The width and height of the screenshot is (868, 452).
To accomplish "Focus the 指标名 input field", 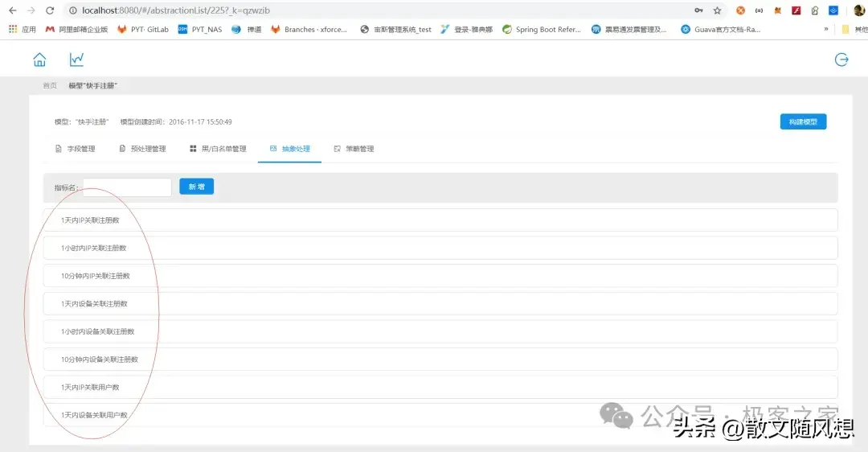I will pyautogui.click(x=127, y=187).
